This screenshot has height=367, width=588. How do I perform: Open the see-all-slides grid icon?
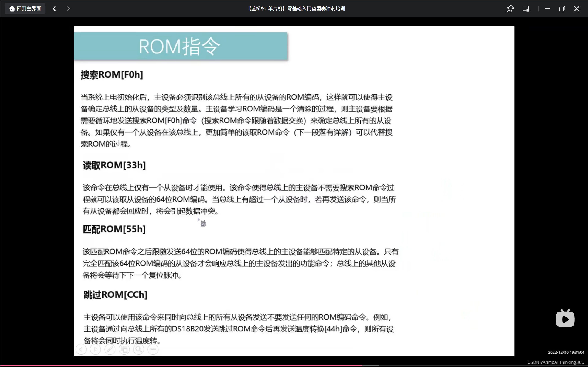(x=124, y=349)
